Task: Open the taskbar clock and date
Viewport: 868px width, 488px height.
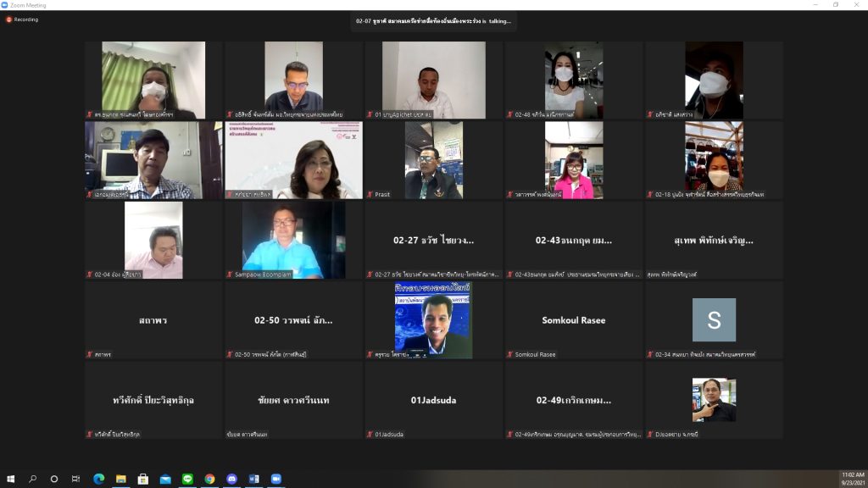Action: pyautogui.click(x=851, y=479)
